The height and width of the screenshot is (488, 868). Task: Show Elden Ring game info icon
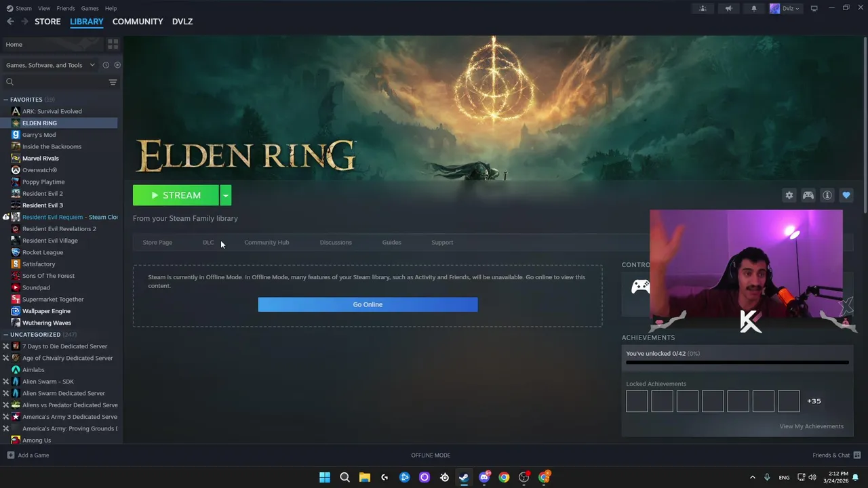coord(827,195)
